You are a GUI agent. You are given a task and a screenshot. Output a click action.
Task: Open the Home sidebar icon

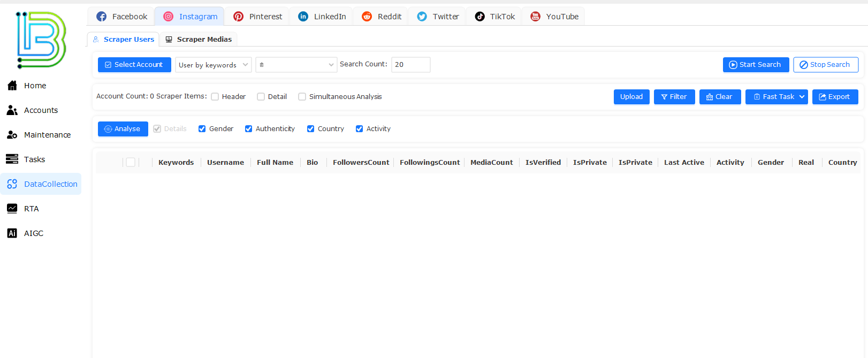point(12,86)
